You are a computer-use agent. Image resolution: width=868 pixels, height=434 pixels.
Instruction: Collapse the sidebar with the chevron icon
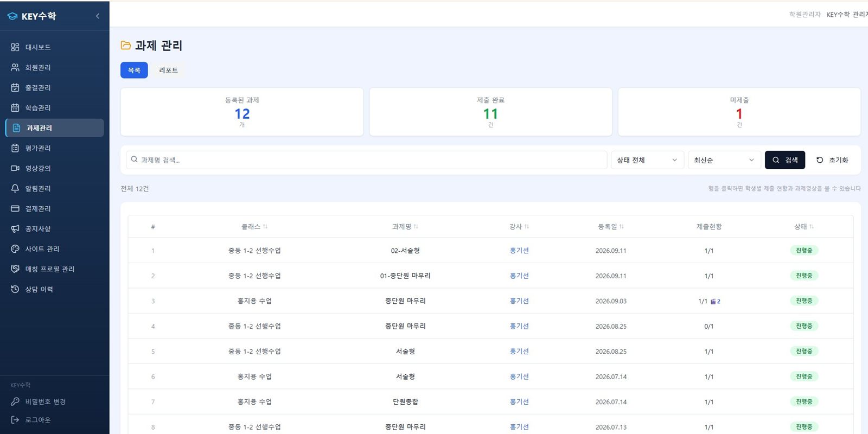(x=98, y=16)
